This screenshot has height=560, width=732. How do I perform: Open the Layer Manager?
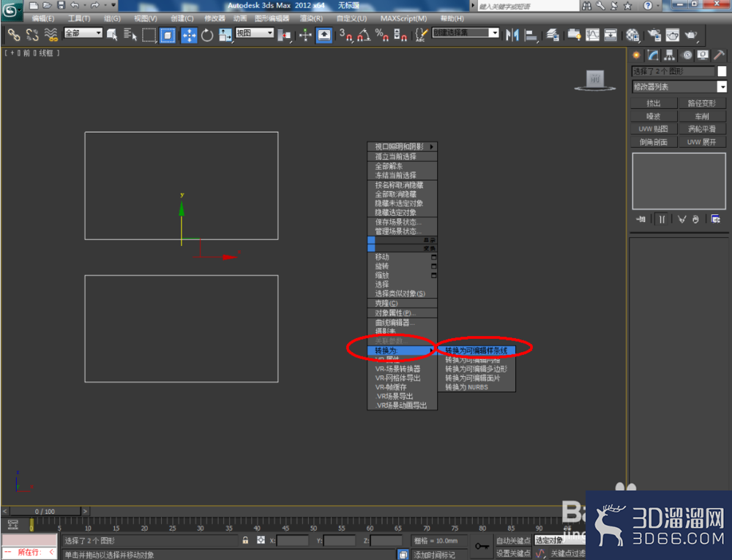click(553, 35)
